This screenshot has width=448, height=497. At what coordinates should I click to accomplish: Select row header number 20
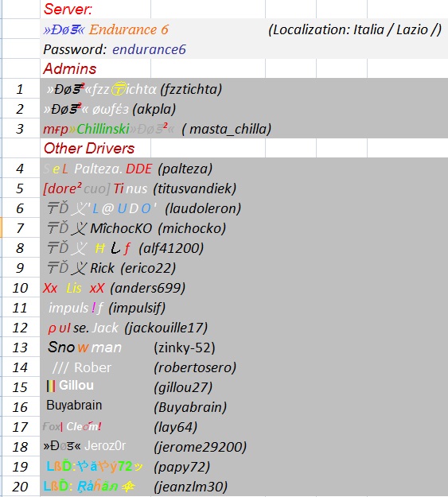(20, 487)
